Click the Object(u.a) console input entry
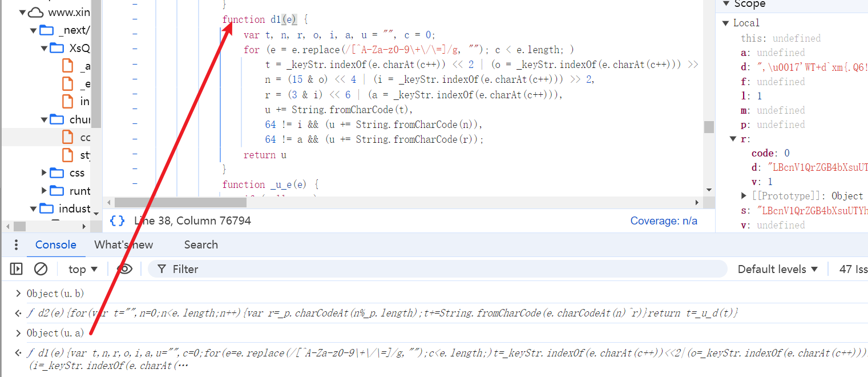 pos(55,333)
